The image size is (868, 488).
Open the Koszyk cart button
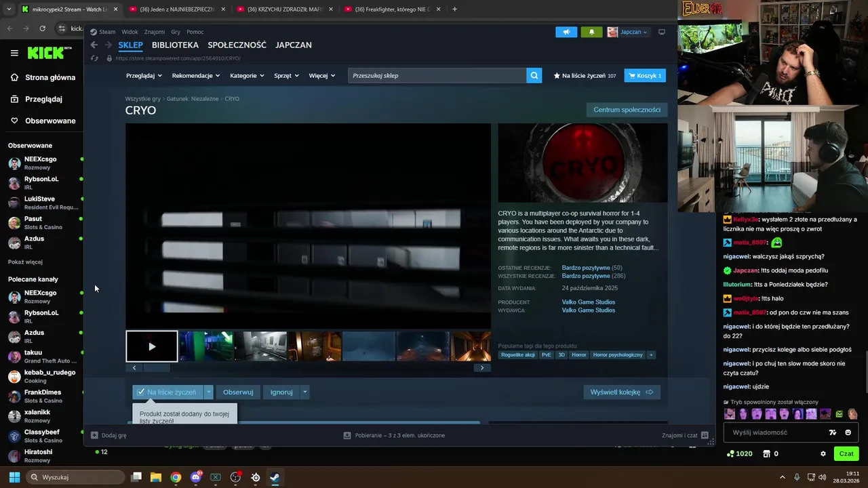[x=645, y=76]
